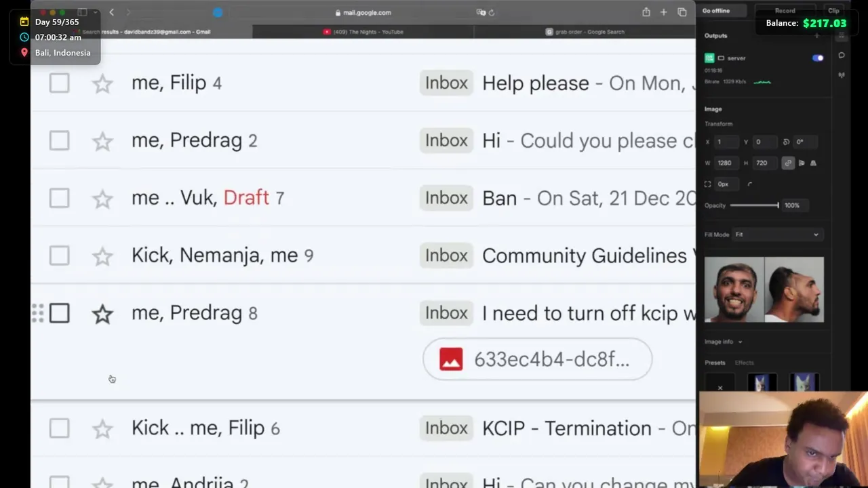Image resolution: width=868 pixels, height=488 pixels.
Task: Expand the Image info section
Action: [x=723, y=342]
